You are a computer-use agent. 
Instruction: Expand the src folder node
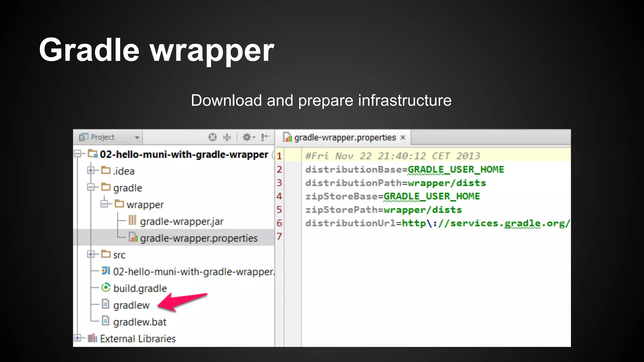point(91,255)
